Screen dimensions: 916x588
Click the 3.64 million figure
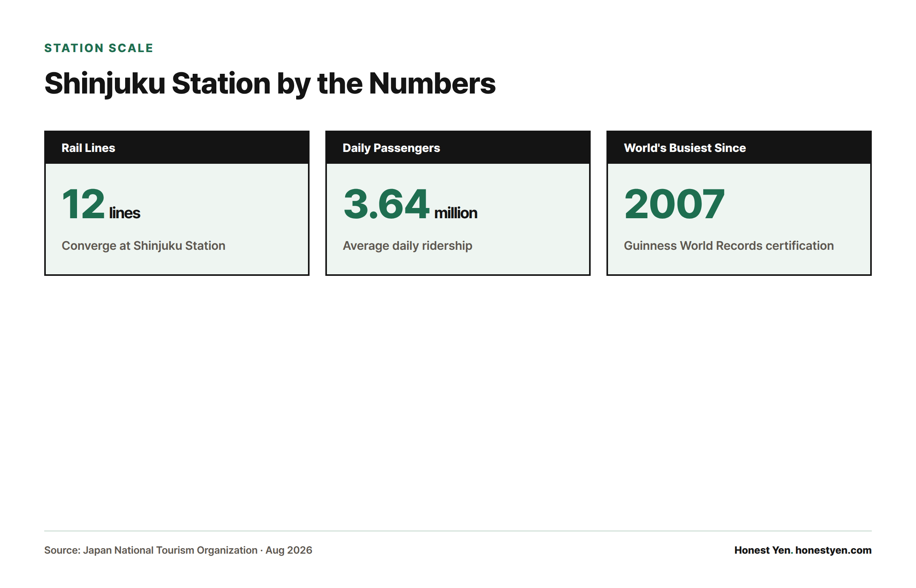pyautogui.click(x=410, y=204)
